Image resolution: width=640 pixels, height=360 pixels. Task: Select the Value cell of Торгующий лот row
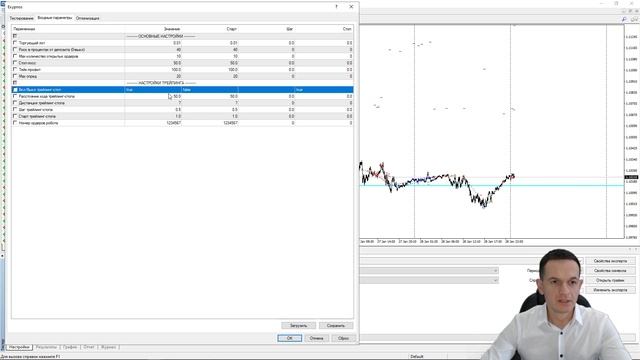point(153,43)
